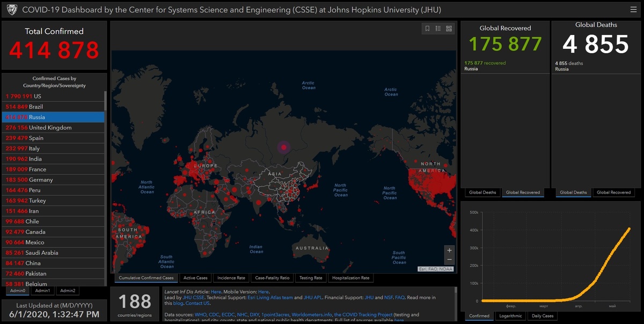This screenshot has width=644, height=324.
Task: Select United Kingdom in the confirmed cases list
Action: click(54, 128)
